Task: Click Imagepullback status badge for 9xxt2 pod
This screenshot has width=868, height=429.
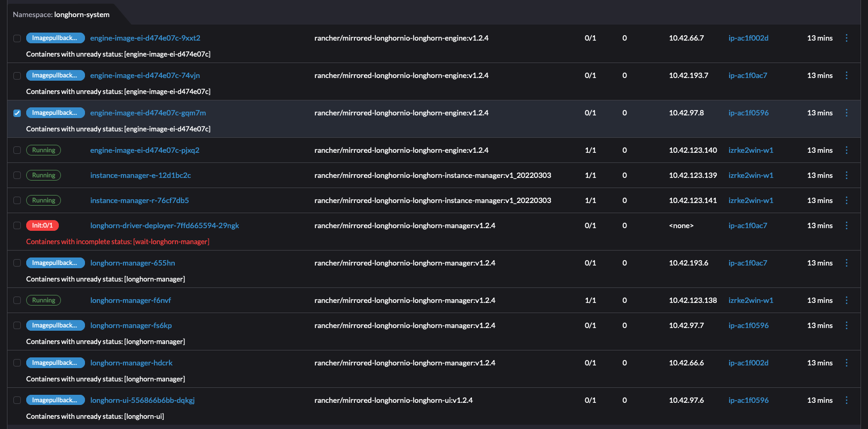Action: pos(56,38)
